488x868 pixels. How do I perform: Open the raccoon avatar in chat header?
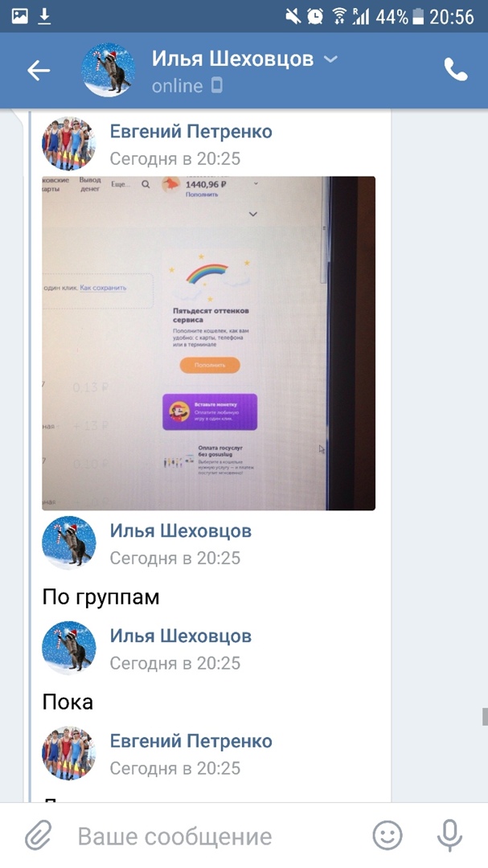[108, 70]
